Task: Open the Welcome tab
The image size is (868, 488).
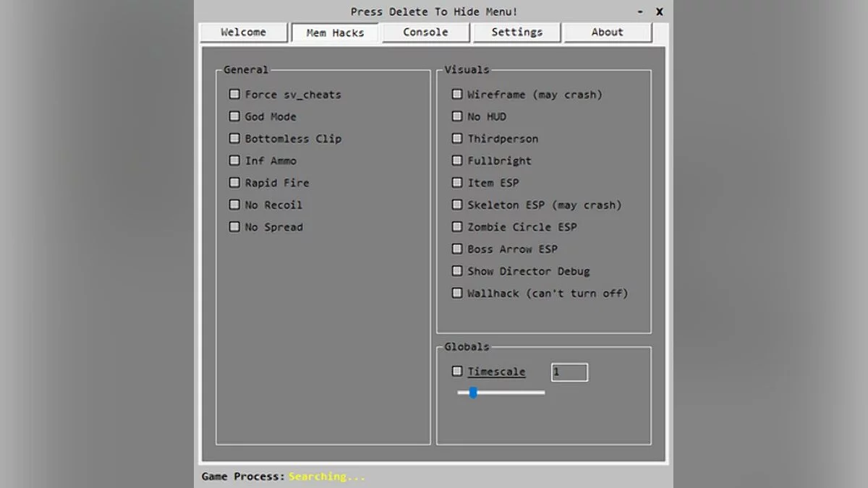Action: coord(244,33)
